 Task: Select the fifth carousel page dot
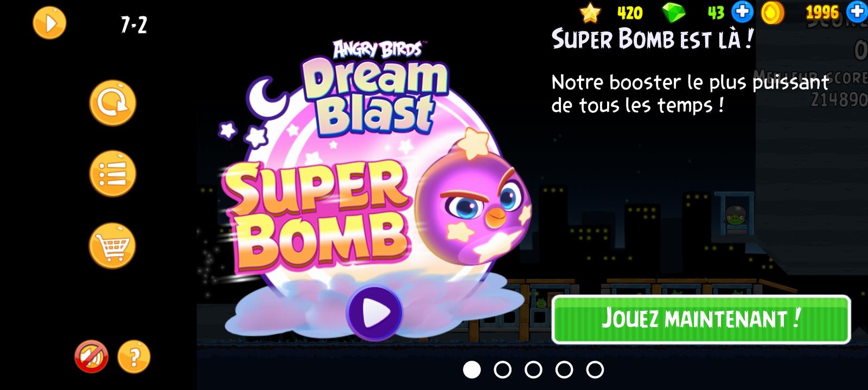[x=595, y=369]
